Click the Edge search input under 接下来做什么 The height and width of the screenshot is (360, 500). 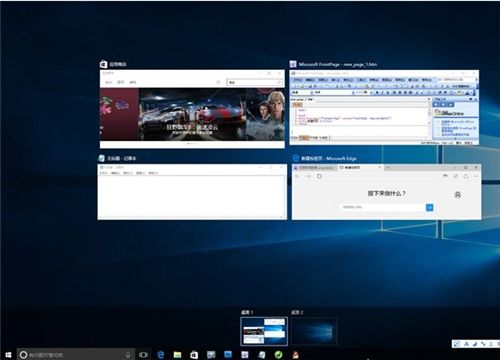[383, 207]
